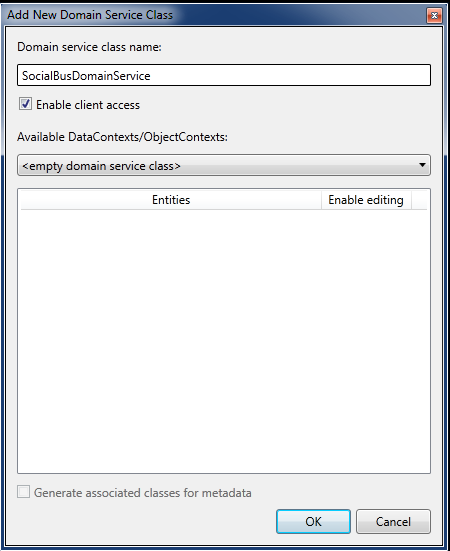Confirm the dialog with the OK button
The width and height of the screenshot is (450, 551).
[x=313, y=521]
